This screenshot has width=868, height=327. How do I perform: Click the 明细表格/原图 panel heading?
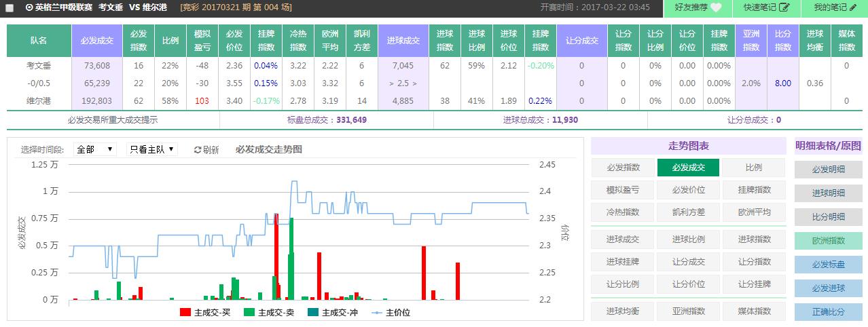point(829,147)
